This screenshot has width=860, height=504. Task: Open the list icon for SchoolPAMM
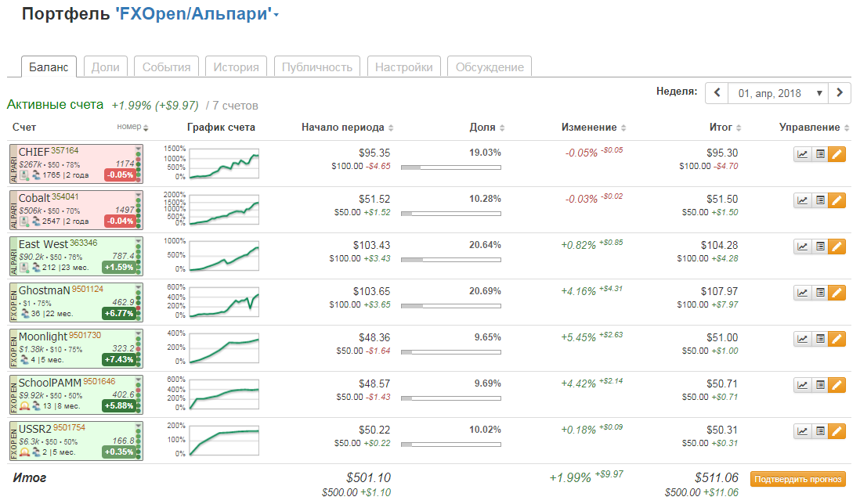coord(820,385)
